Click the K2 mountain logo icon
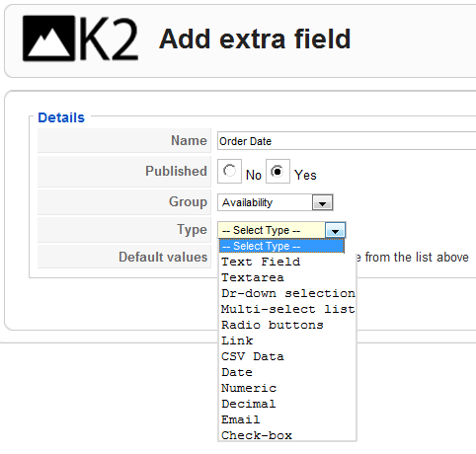This screenshot has width=476, height=454. coord(48,38)
